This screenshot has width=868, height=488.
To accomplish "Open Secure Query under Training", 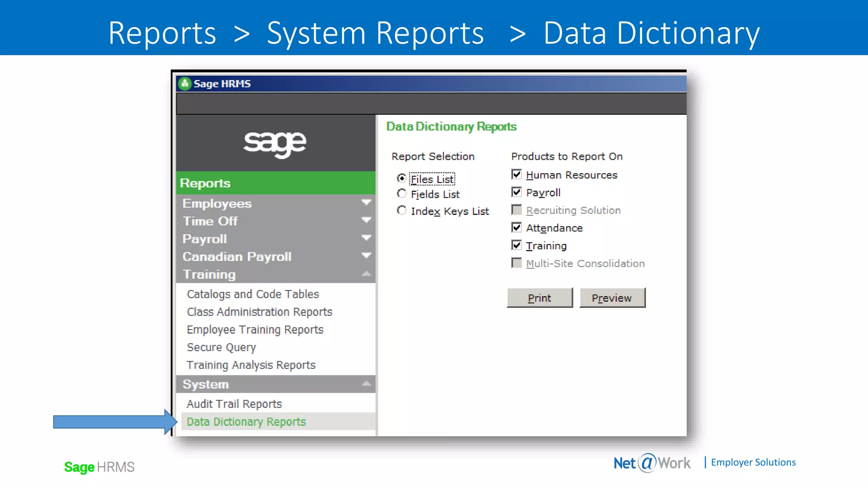I will point(221,347).
